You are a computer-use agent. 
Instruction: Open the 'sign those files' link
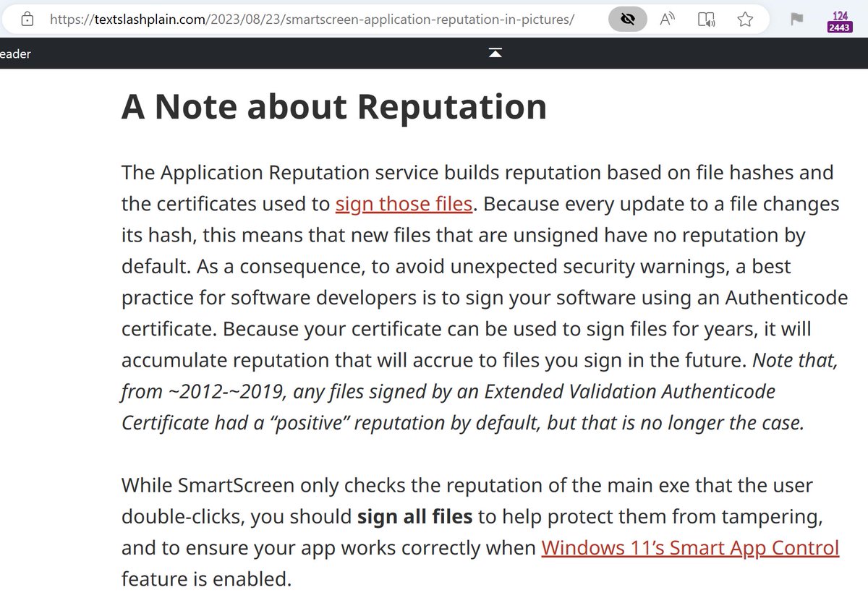click(404, 204)
